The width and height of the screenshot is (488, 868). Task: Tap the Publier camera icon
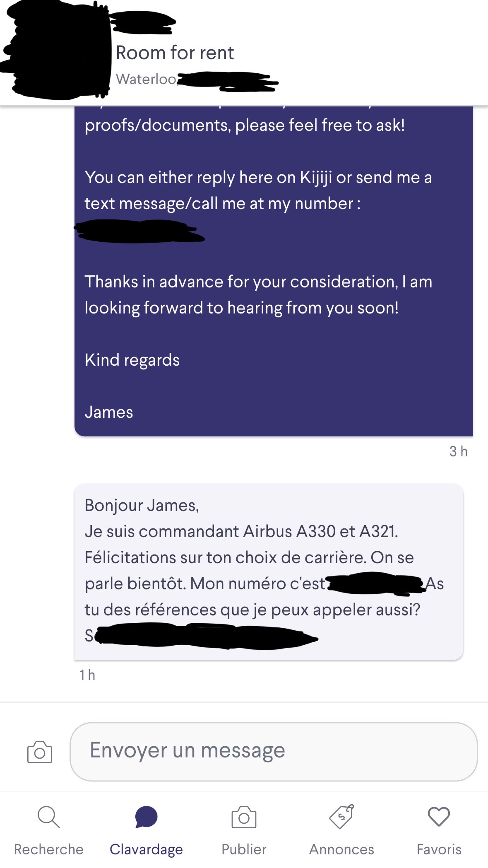pyautogui.click(x=244, y=817)
